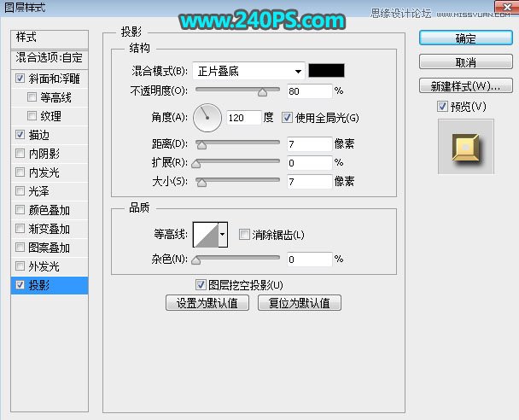This screenshot has height=420, width=519.
Task: Enable the 光泽 effect checkbox
Action: tap(20, 191)
